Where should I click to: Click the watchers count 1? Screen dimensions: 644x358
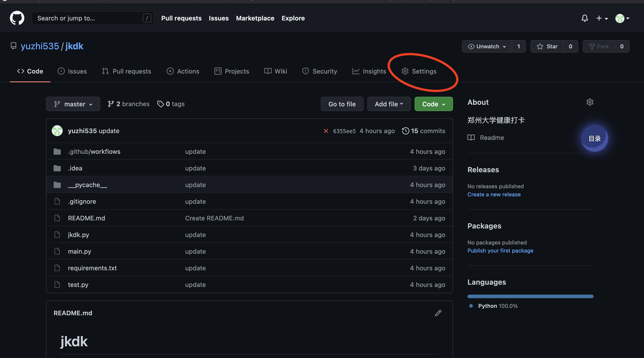519,46
